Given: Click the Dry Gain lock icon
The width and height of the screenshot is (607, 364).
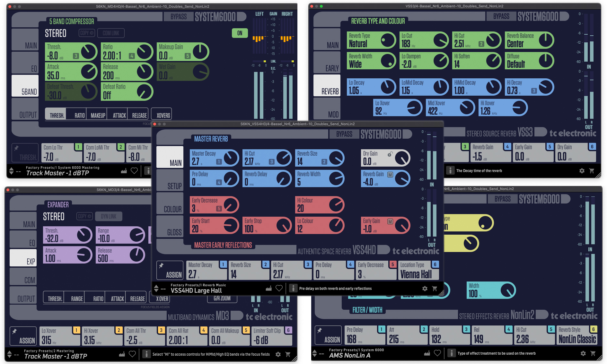Looking at the screenshot, I should (x=390, y=154).
